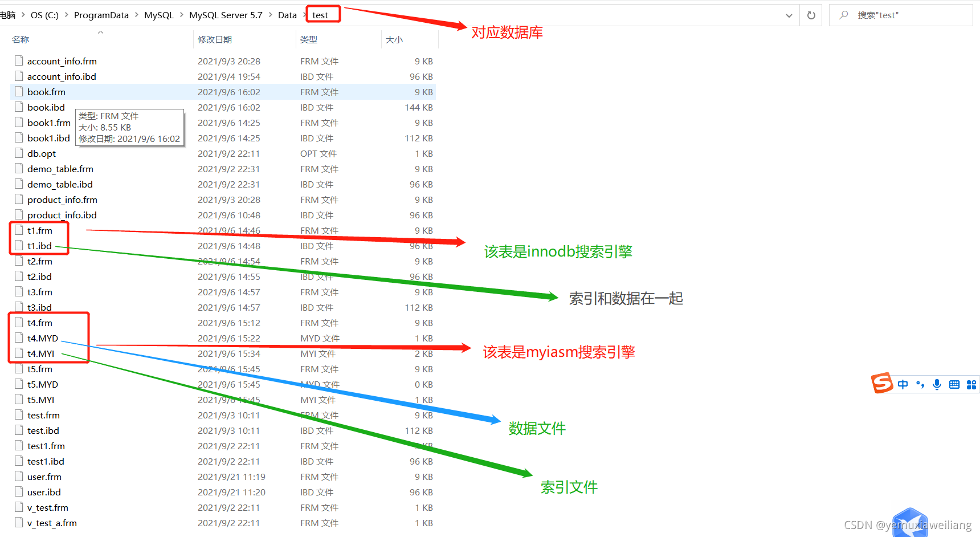
Task: Sort files by 大小 column header
Action: tap(394, 39)
